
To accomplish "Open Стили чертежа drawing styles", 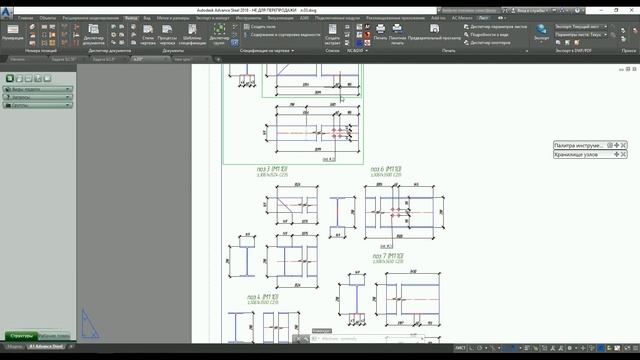I will (x=148, y=34).
